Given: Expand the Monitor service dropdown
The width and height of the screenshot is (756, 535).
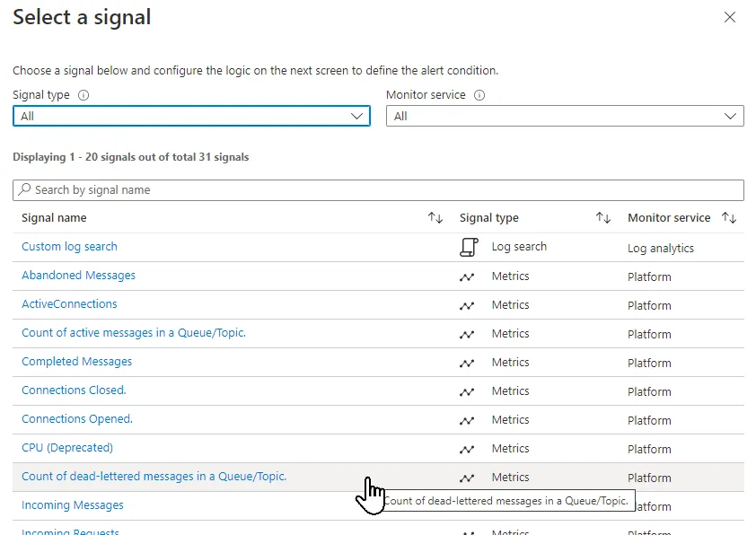Looking at the screenshot, I should (565, 117).
